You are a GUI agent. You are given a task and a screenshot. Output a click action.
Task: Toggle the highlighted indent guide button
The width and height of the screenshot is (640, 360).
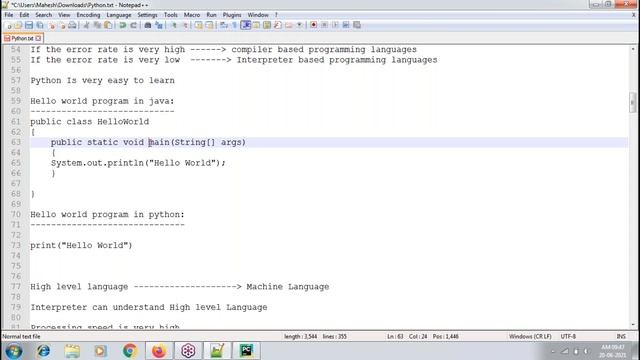(246, 25)
